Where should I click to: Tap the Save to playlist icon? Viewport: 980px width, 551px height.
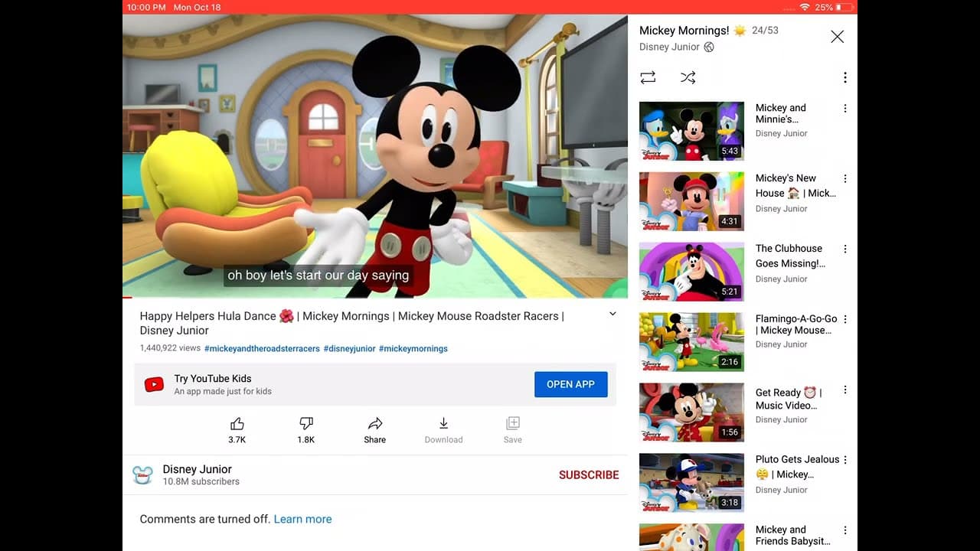(x=513, y=424)
